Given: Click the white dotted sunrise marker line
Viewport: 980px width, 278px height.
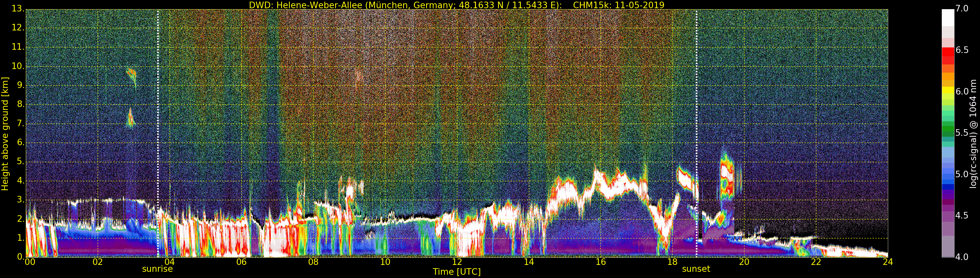Looking at the screenshot, I should pyautogui.click(x=158, y=133).
